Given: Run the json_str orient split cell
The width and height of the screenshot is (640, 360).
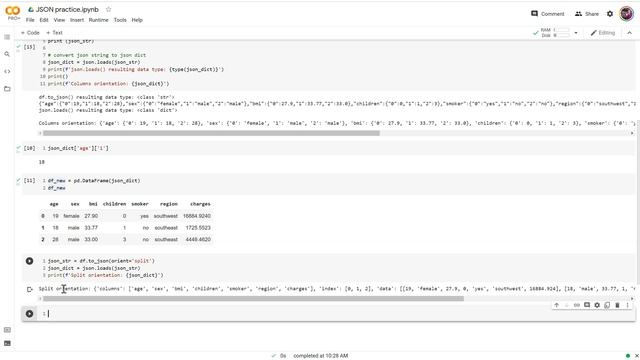Looking at the screenshot, I should 29,261.
